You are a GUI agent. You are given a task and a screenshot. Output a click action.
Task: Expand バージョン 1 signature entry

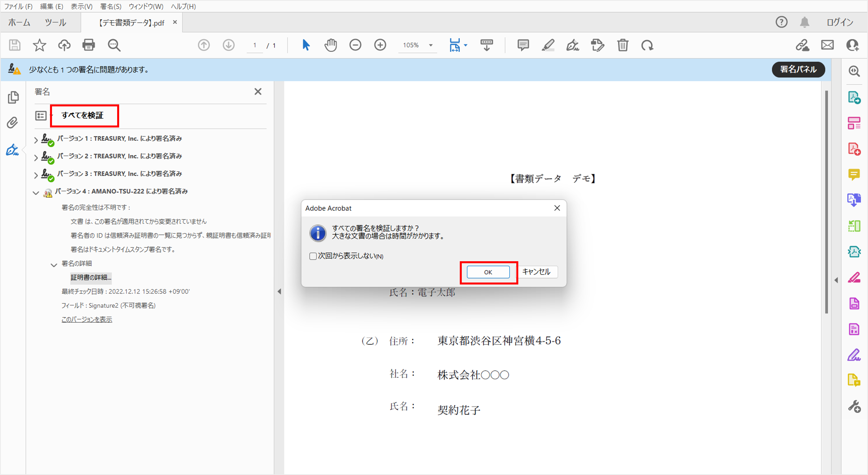(36, 139)
